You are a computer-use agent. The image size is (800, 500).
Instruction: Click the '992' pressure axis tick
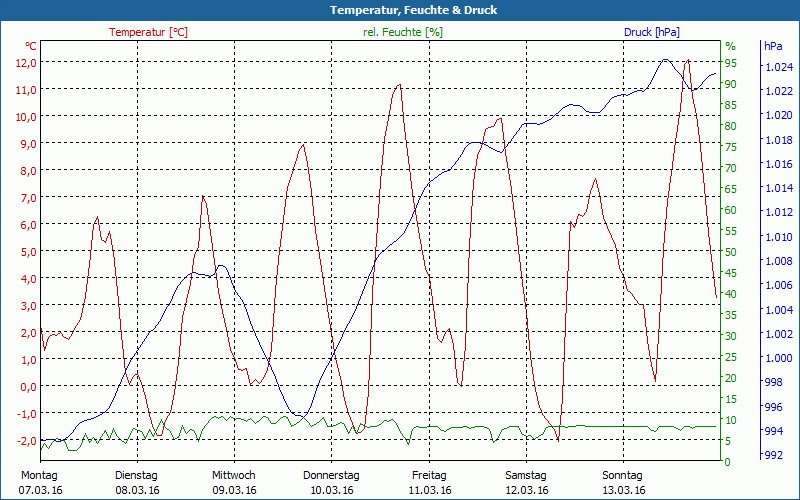[x=774, y=456]
